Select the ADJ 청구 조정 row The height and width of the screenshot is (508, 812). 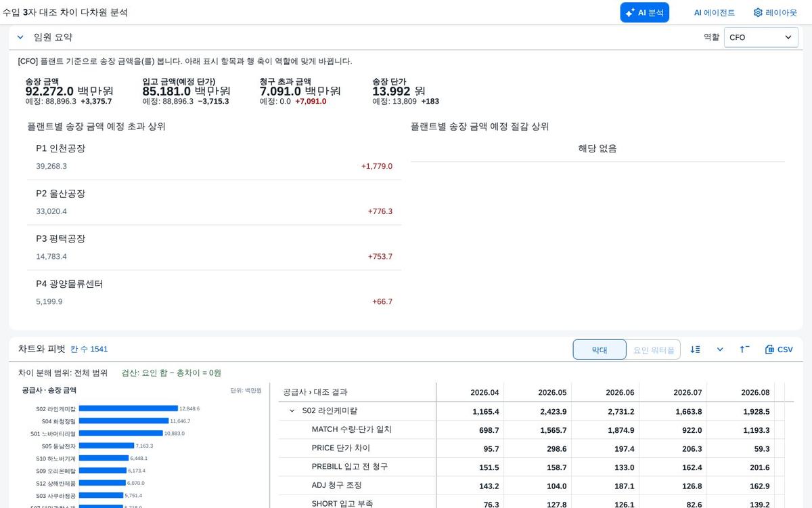(531, 486)
